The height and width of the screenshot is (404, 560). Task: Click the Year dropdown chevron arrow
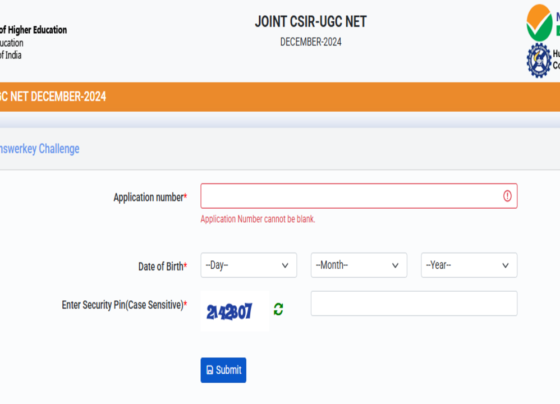[505, 265]
